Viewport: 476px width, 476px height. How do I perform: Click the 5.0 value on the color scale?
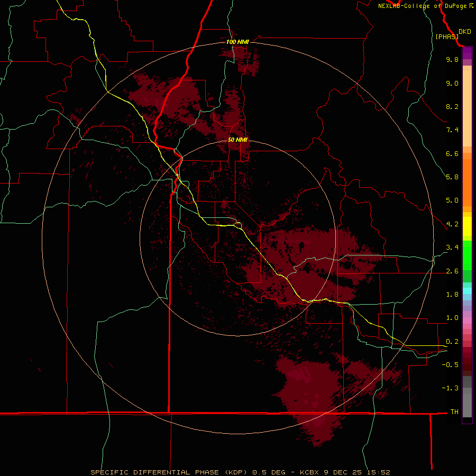tap(452, 200)
